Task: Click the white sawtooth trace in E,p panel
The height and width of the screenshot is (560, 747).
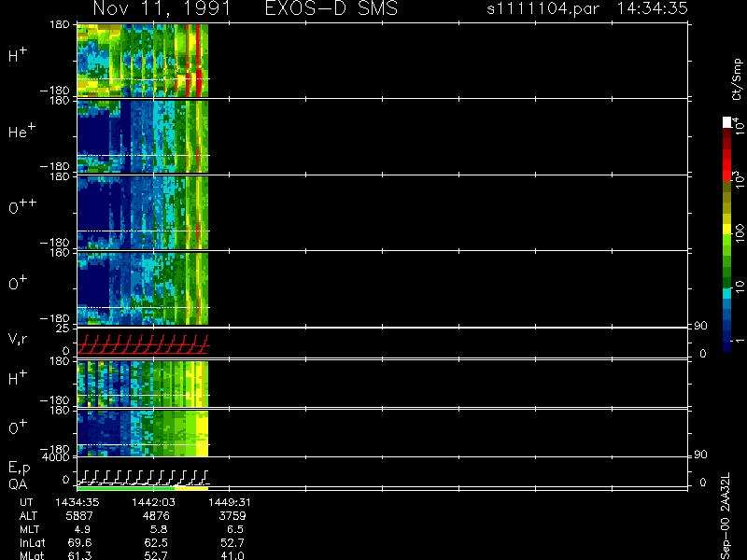Action: [143, 477]
